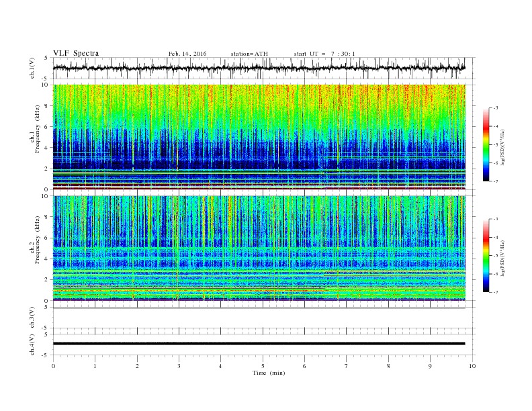Viewport: 532px width, 411px height.
Task: Click the ch.2 spectrogram panel
Action: tap(259, 248)
